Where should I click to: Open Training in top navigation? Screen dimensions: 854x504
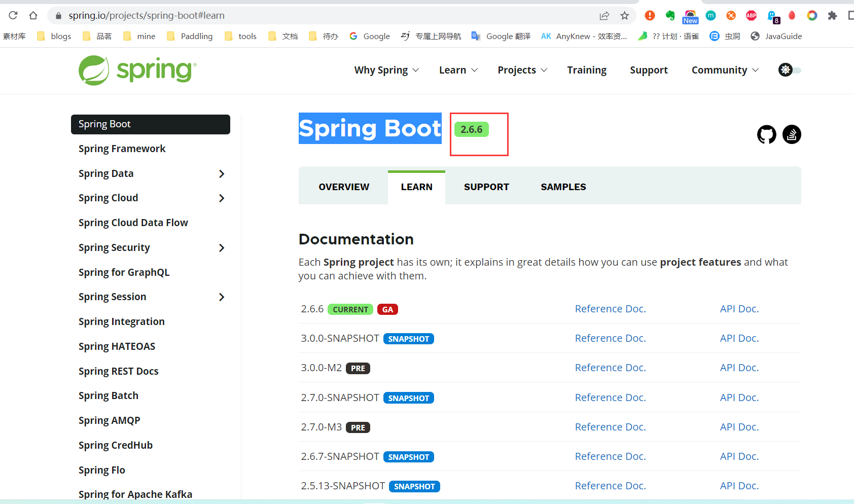tap(587, 70)
